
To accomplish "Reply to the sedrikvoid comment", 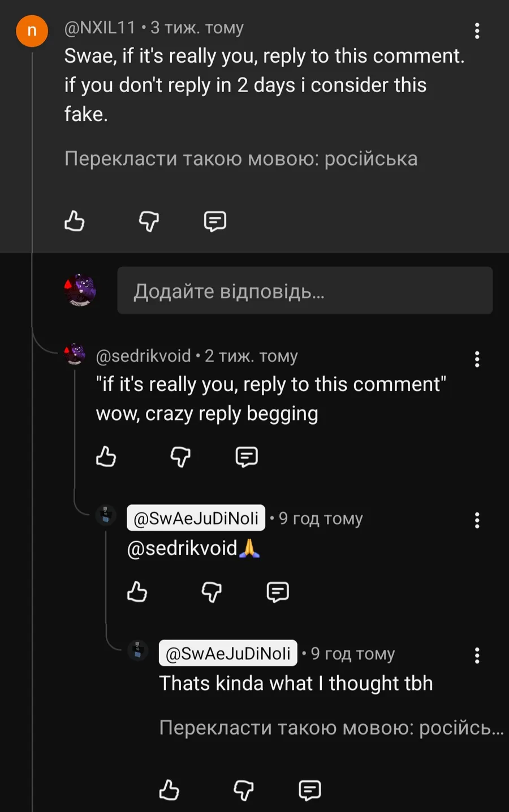I will tap(247, 456).
